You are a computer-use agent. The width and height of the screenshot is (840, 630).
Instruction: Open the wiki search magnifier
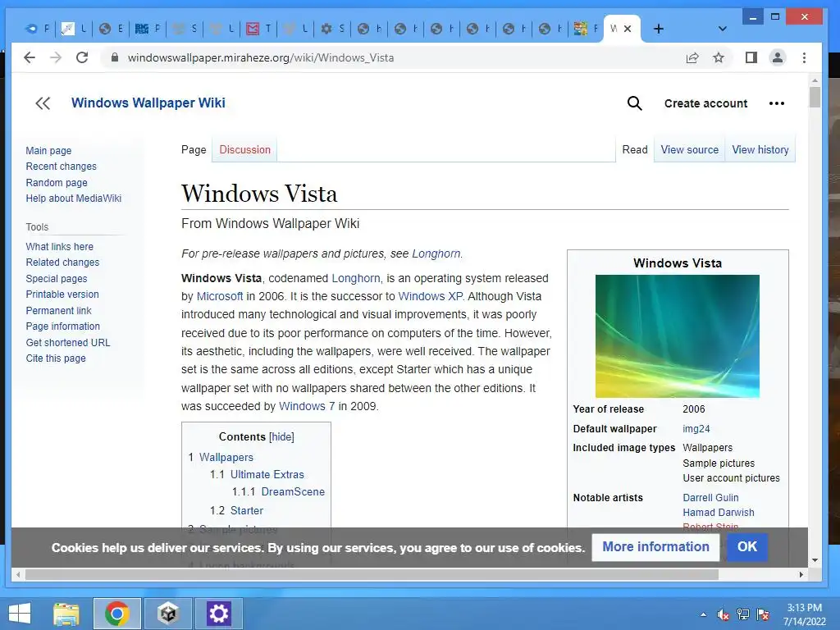pyautogui.click(x=634, y=103)
